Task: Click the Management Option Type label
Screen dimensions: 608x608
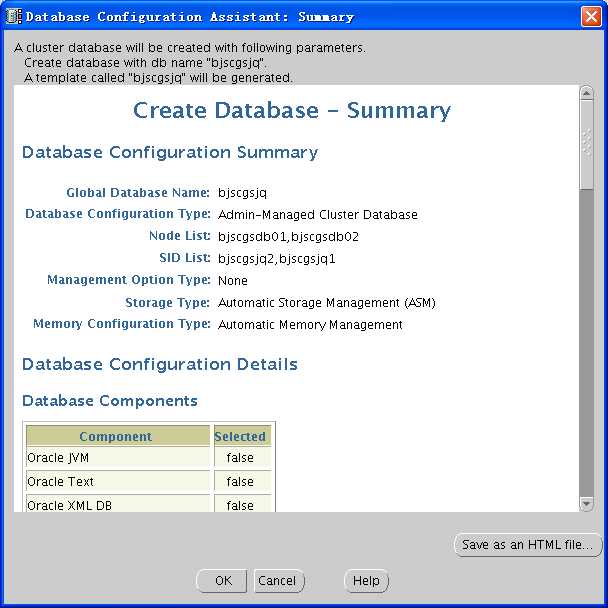Action: 129,280
